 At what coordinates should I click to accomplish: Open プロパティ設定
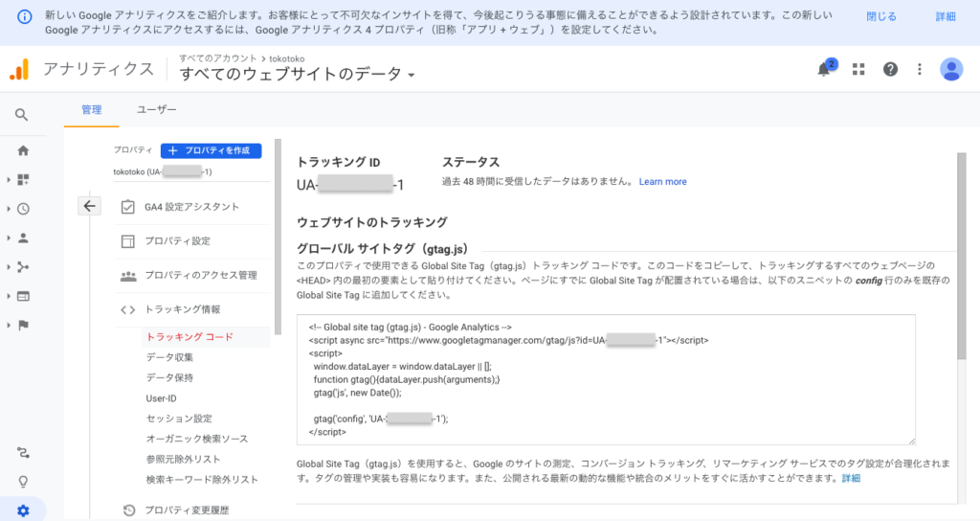[x=177, y=241]
